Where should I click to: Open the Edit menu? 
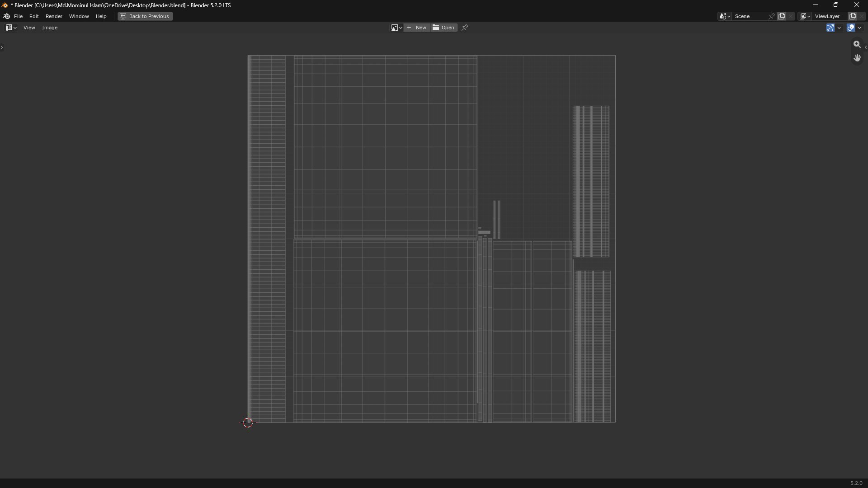click(x=34, y=16)
